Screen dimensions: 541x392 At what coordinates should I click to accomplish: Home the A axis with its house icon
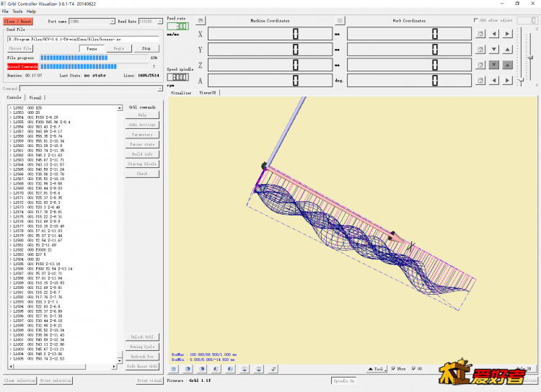click(x=480, y=80)
